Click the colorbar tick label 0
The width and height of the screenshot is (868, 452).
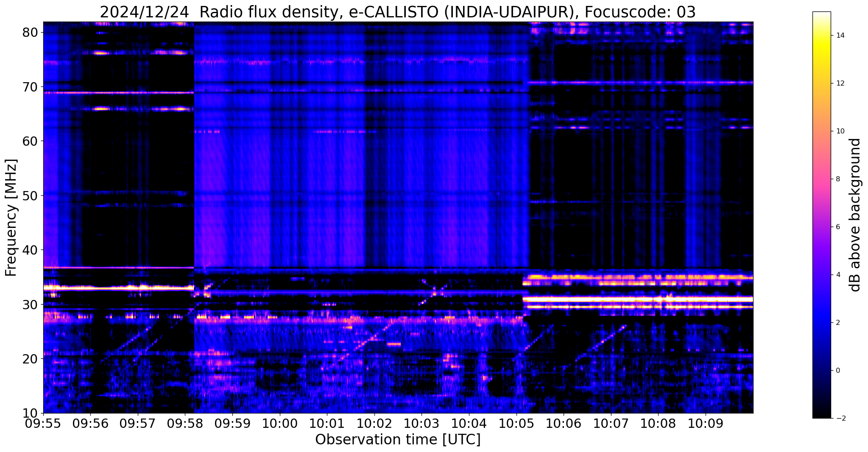pyautogui.click(x=837, y=371)
